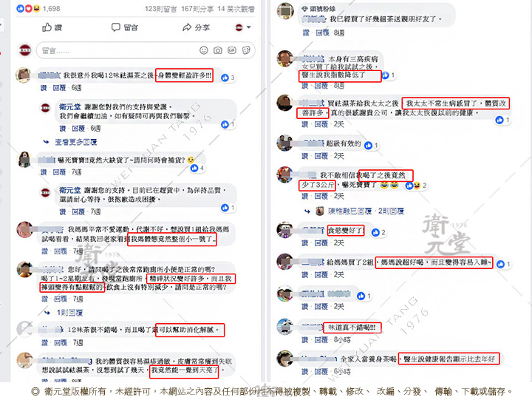
Task: Click 167則分享 share count link
Action: [x=195, y=9]
